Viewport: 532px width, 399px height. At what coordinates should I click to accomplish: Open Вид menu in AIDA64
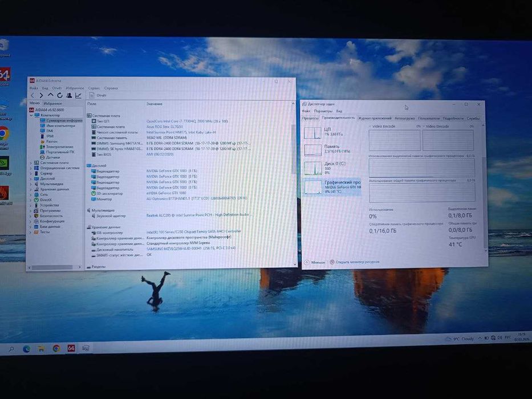click(45, 88)
